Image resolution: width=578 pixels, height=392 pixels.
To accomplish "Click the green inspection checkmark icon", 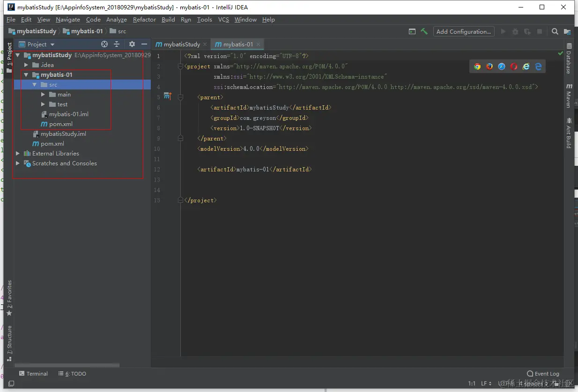I will click(x=561, y=54).
